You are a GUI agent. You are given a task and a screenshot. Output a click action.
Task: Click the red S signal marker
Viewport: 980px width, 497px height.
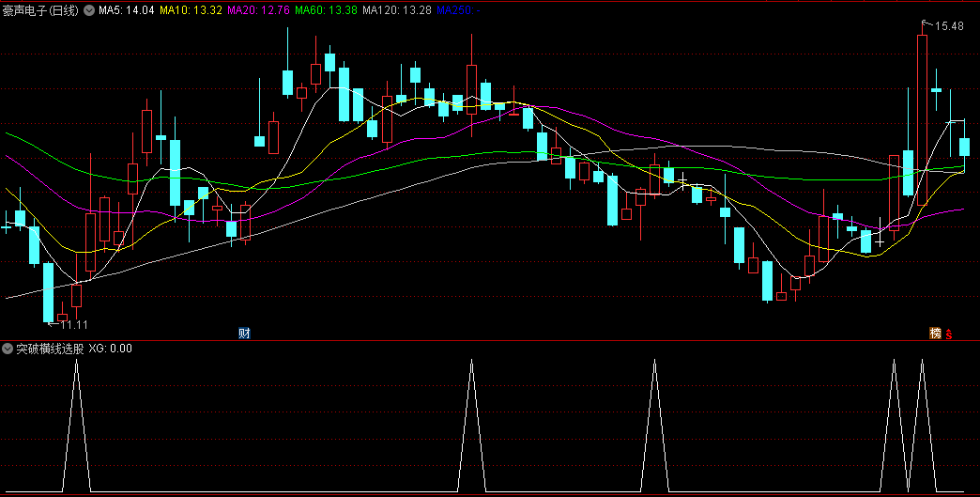pyautogui.click(x=948, y=334)
